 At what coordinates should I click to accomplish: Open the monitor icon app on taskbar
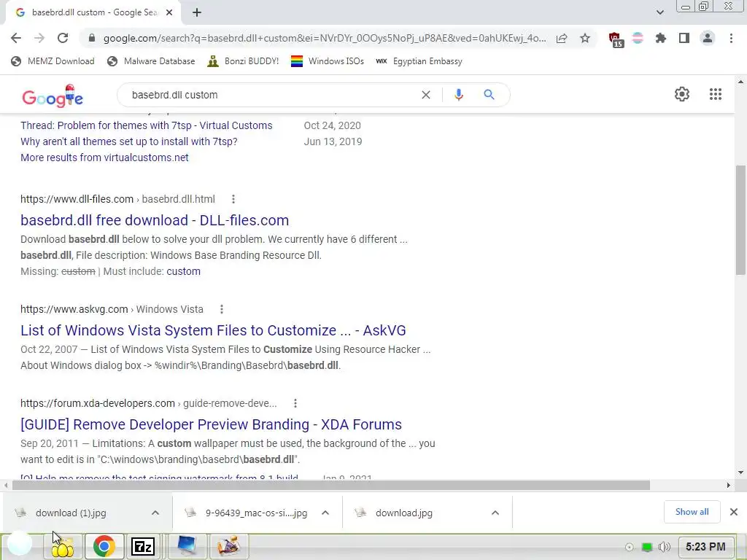(x=186, y=546)
